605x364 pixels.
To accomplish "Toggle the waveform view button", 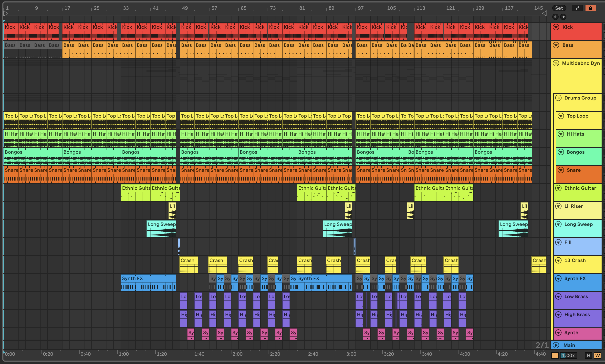I will (555, 355).
